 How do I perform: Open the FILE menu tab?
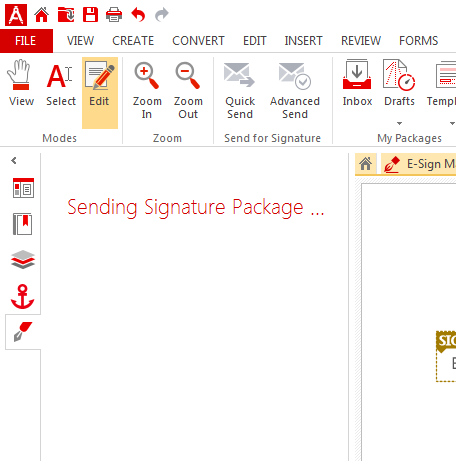pos(26,41)
